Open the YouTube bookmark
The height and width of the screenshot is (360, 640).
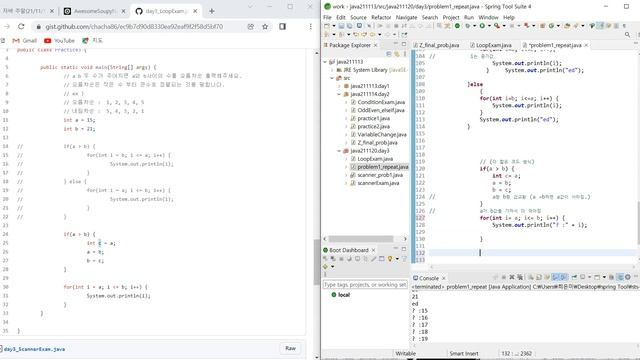60,41
